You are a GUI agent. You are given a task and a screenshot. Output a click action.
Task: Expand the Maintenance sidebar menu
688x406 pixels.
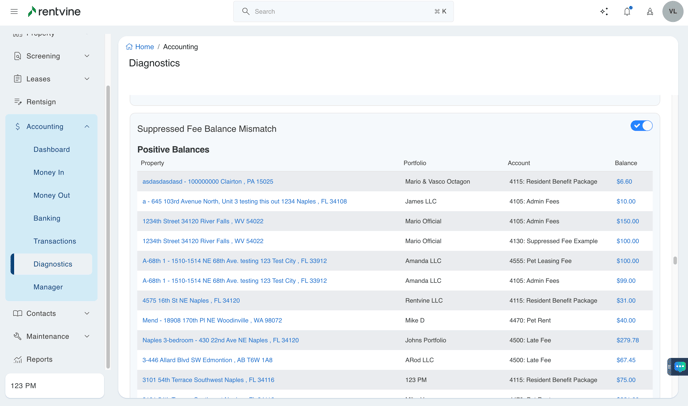pos(87,336)
